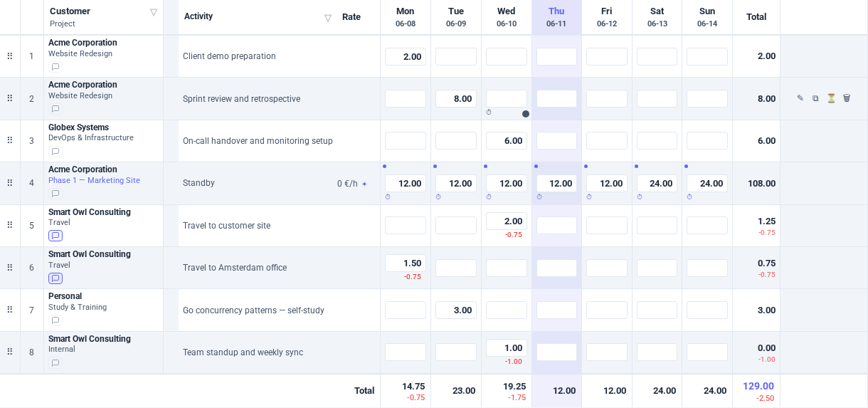Open highlighted comment on Travel to Amsterdam office

pyautogui.click(x=55, y=278)
